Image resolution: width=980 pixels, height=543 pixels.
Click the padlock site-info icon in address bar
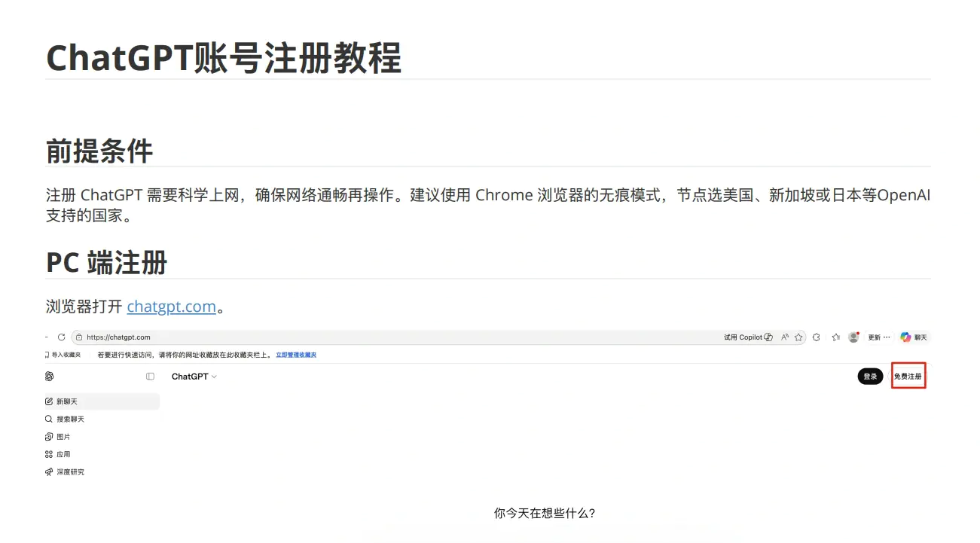(x=79, y=337)
